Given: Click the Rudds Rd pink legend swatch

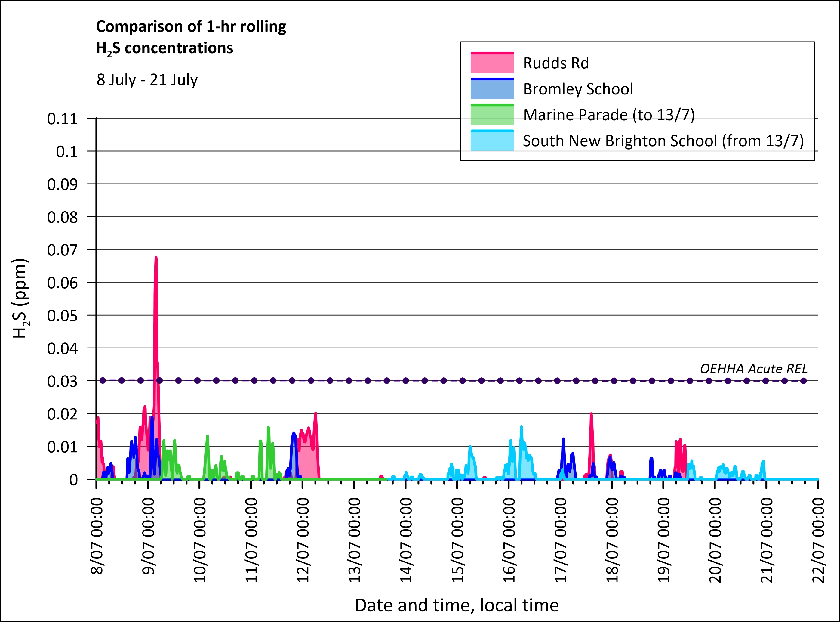Looking at the screenshot, I should 492,63.
